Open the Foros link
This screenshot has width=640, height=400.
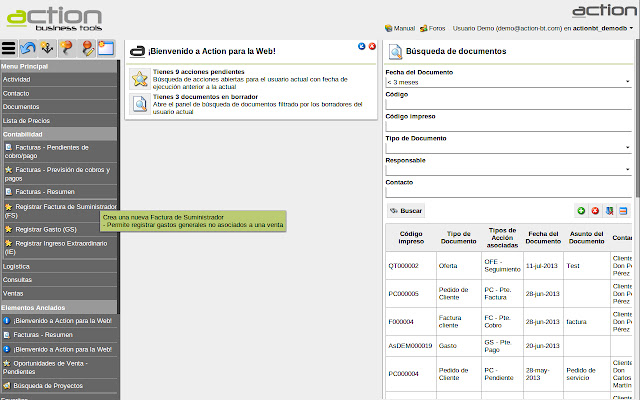click(433, 28)
